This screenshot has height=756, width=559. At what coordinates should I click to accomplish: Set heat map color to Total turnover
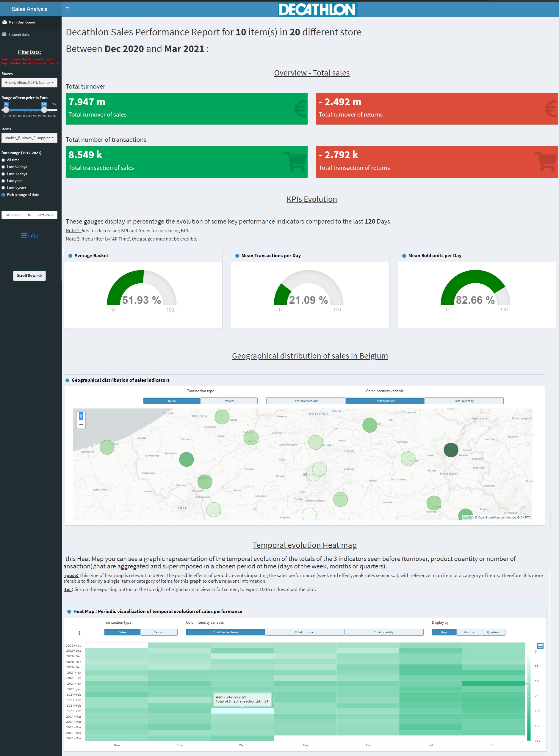(305, 632)
